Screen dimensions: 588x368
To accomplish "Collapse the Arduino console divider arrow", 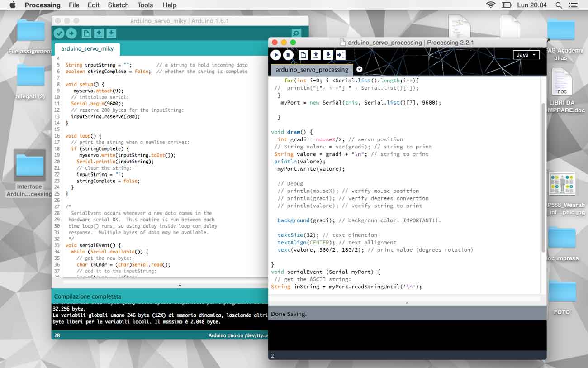I will (x=180, y=285).
